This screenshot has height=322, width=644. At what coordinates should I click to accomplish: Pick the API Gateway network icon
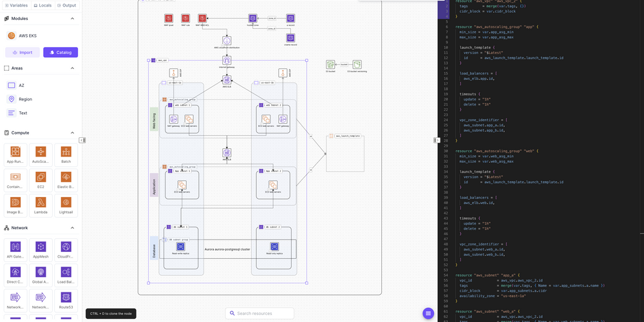[x=15, y=250]
